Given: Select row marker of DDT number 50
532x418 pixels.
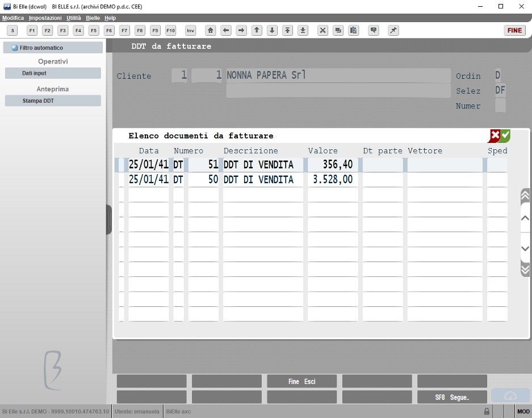Looking at the screenshot, I should coord(121,180).
